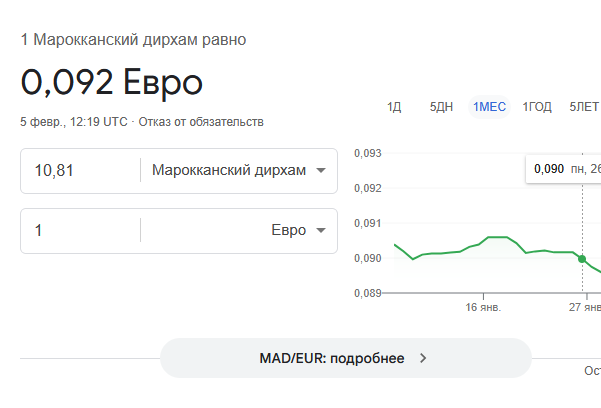Select the 1МЕС chart range
Viewport: 601px width, 408px height.
click(x=490, y=107)
